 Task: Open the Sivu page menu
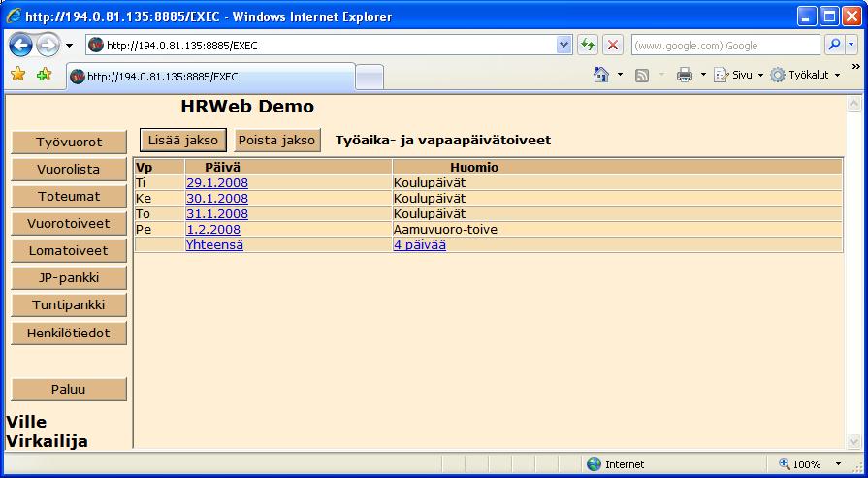[x=738, y=76]
